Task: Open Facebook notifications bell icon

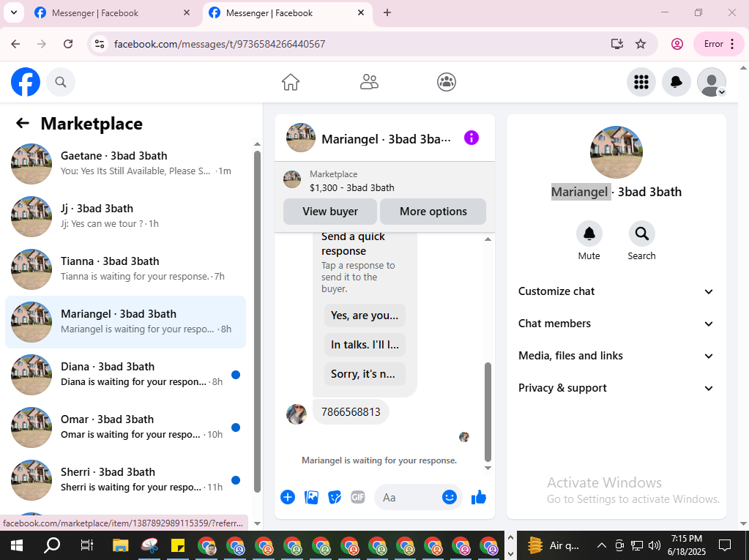Action: click(677, 82)
